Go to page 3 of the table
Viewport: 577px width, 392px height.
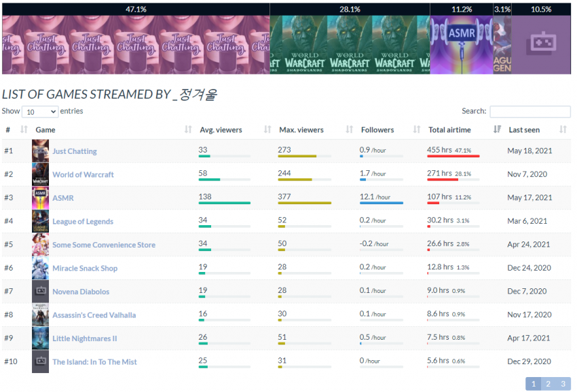(x=563, y=384)
